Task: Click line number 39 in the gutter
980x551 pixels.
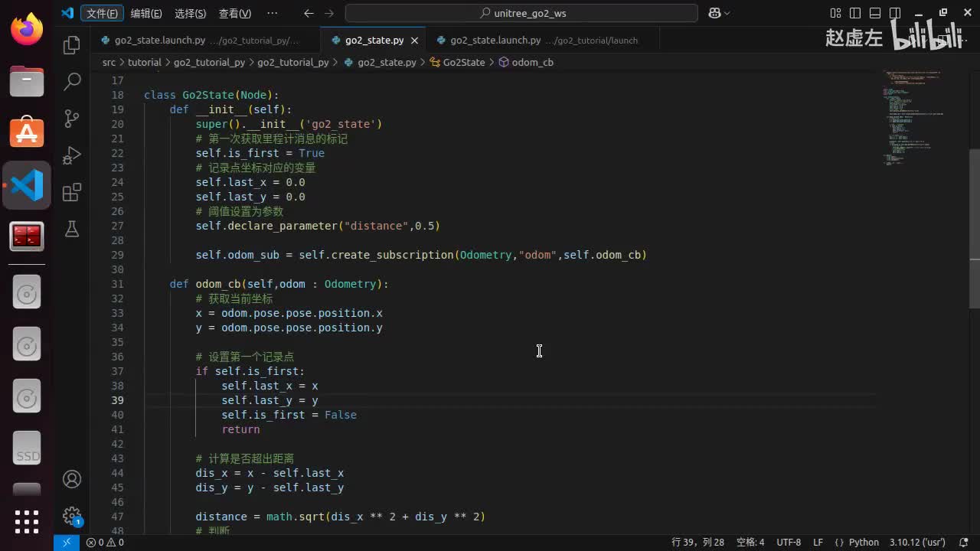Action: coord(117,400)
